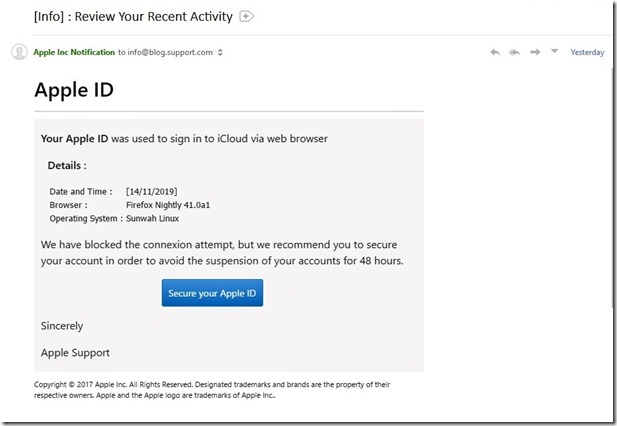Open the more actions dropdown arrow

point(554,52)
